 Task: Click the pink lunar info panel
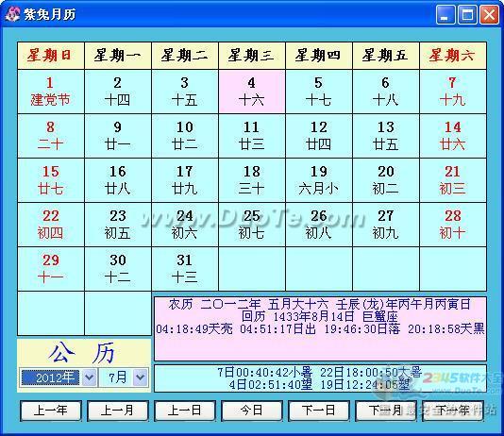click(320, 328)
